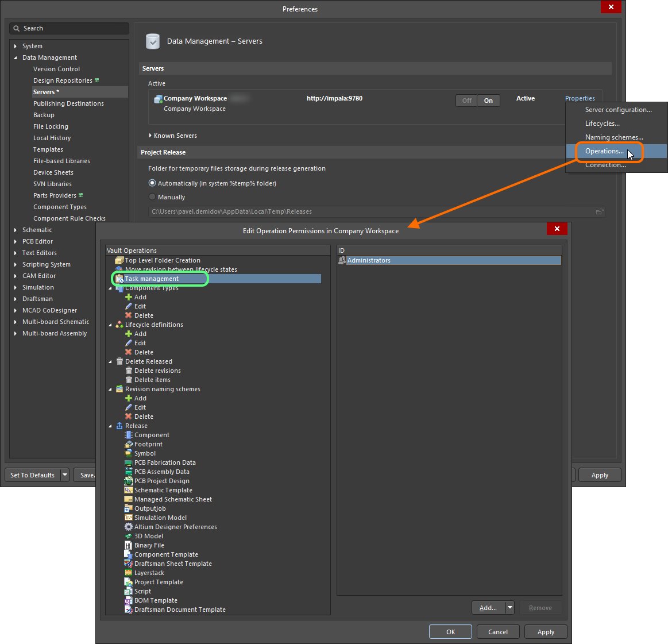Choose Operations from the Properties menu
Viewport: 668px width, 644px height.
tap(604, 151)
